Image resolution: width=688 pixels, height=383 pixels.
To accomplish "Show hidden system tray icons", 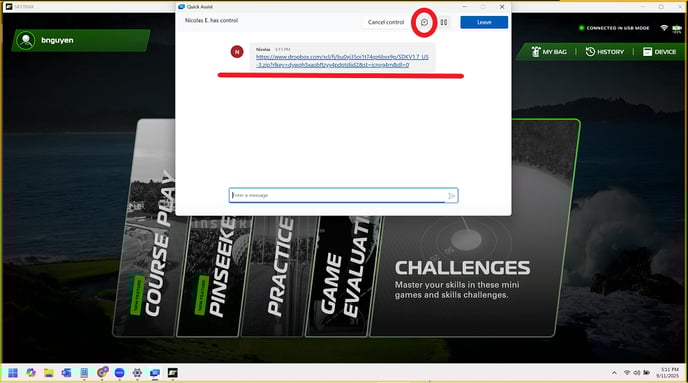I will [x=614, y=373].
